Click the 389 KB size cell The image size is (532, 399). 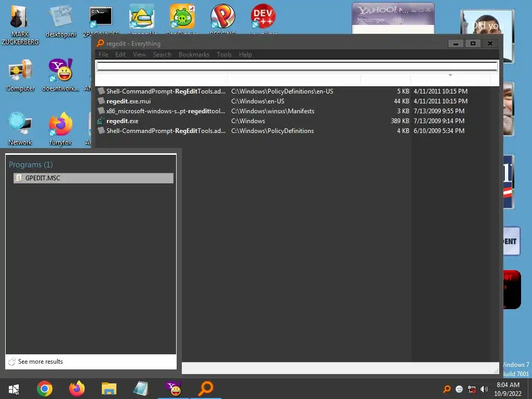point(400,121)
